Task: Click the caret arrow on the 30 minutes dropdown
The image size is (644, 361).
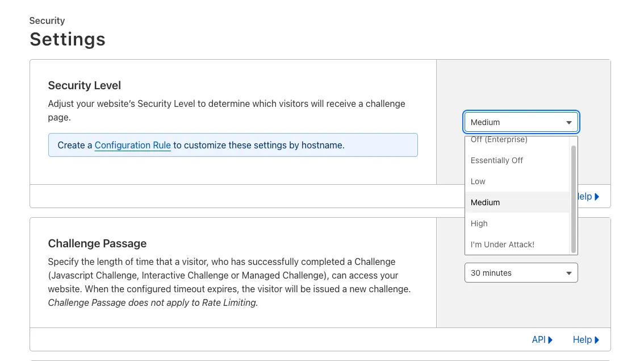Action: pos(568,273)
